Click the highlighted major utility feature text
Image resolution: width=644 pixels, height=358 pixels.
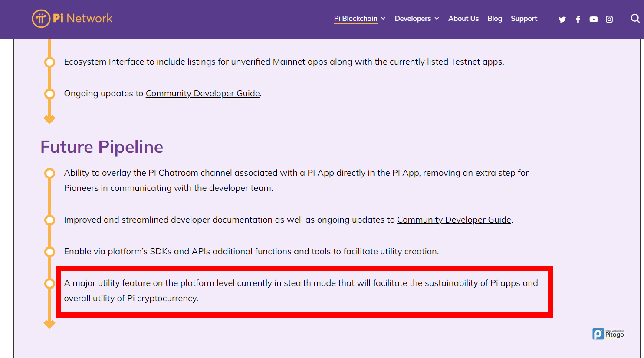pos(301,290)
